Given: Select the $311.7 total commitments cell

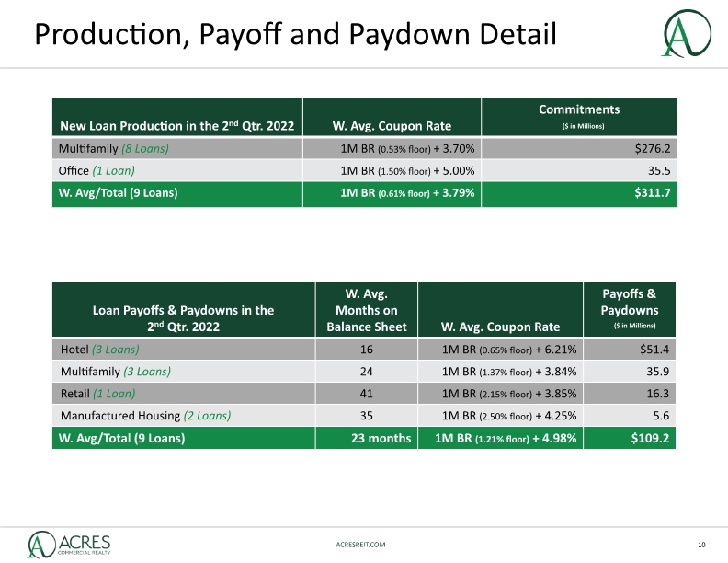Looking at the screenshot, I should point(579,193).
